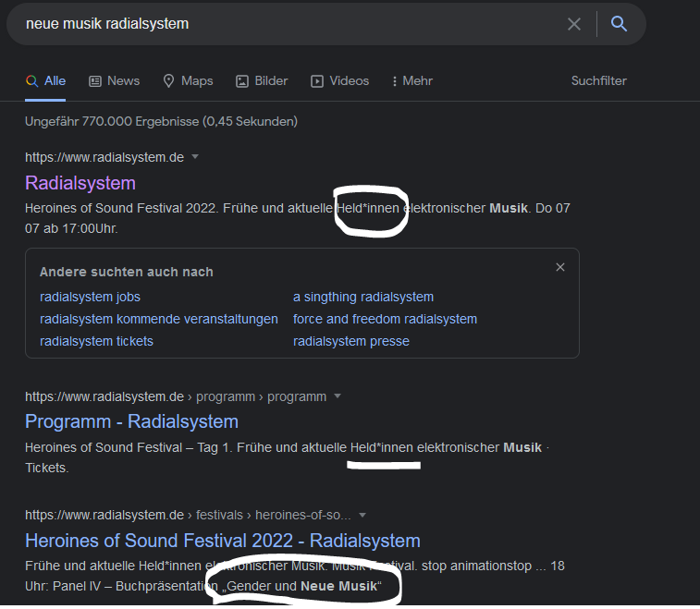Click the location pin icon on Maps tab
The height and width of the screenshot is (609, 700).
click(x=168, y=81)
